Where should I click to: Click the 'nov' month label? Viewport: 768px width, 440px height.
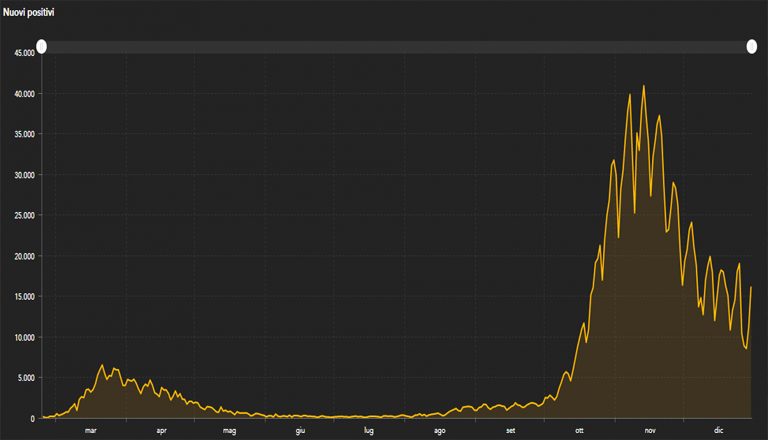[650, 431]
